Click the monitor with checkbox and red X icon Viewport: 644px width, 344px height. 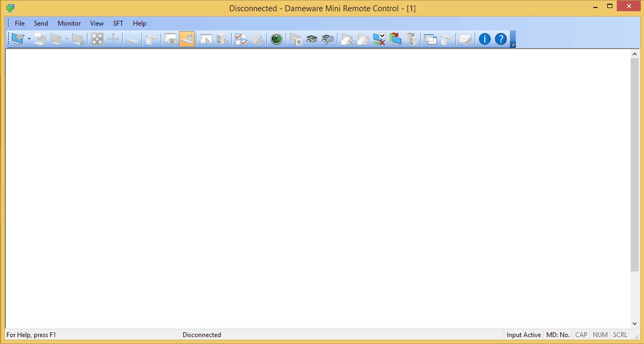click(x=379, y=39)
